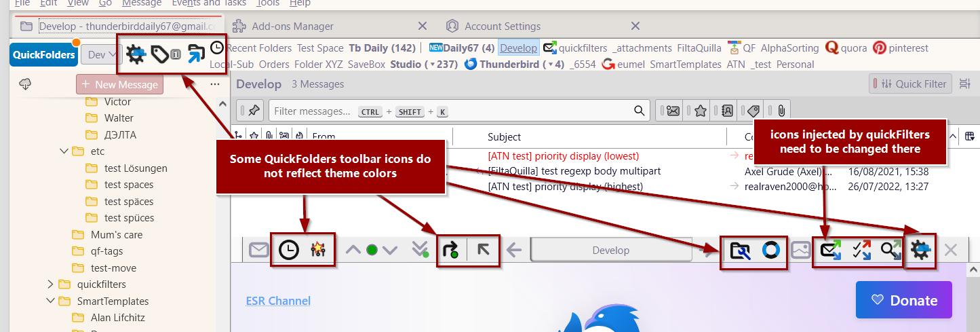980x332 pixels.
Task: Click the image icon in the current folder bar
Action: pos(801,251)
